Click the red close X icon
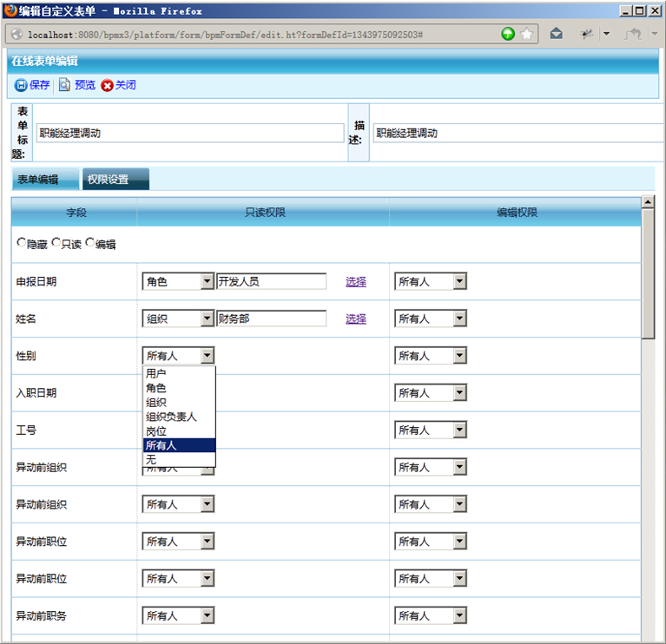The image size is (666, 644). (x=107, y=85)
